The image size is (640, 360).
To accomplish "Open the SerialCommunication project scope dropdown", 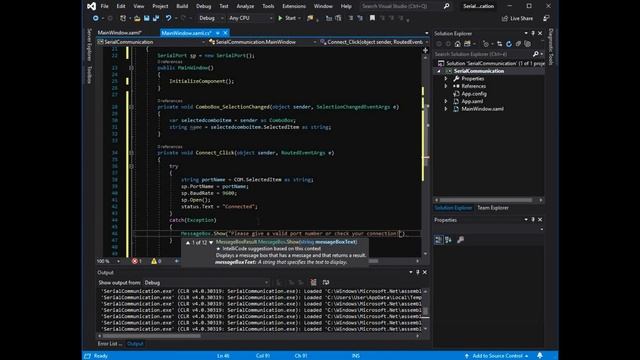I will point(151,42).
